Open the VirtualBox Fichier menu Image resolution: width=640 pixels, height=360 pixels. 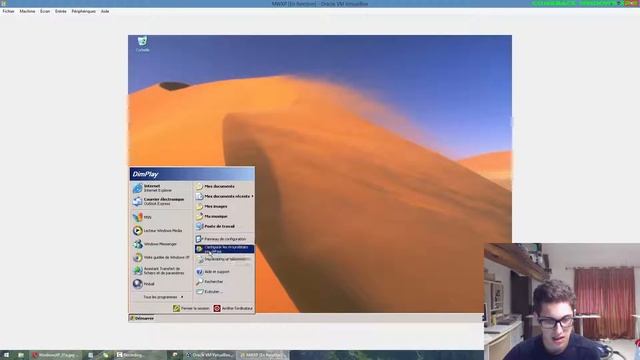pyautogui.click(x=8, y=11)
